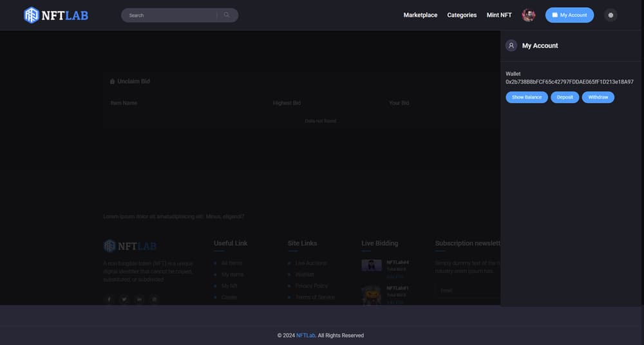Click the search magnifier icon

point(227,15)
